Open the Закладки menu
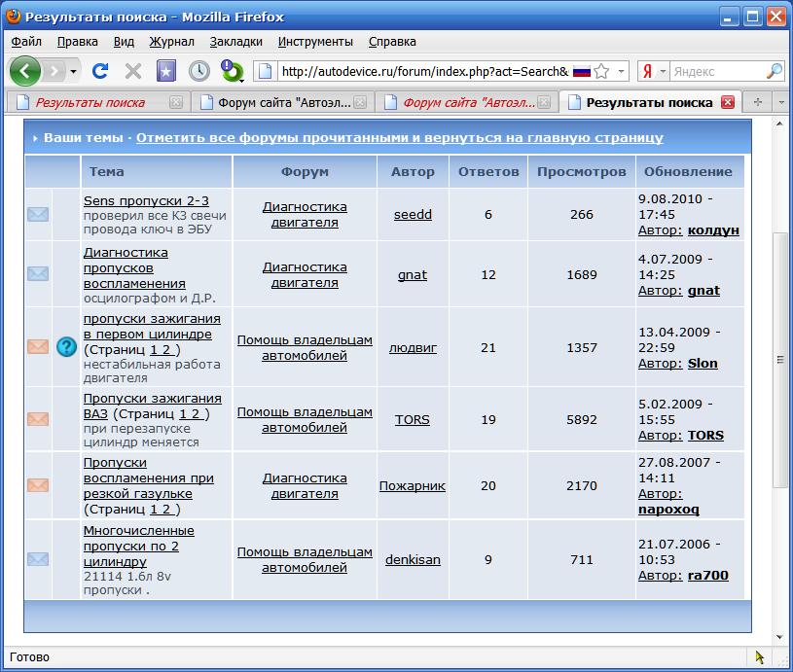793x672 pixels. (x=236, y=42)
